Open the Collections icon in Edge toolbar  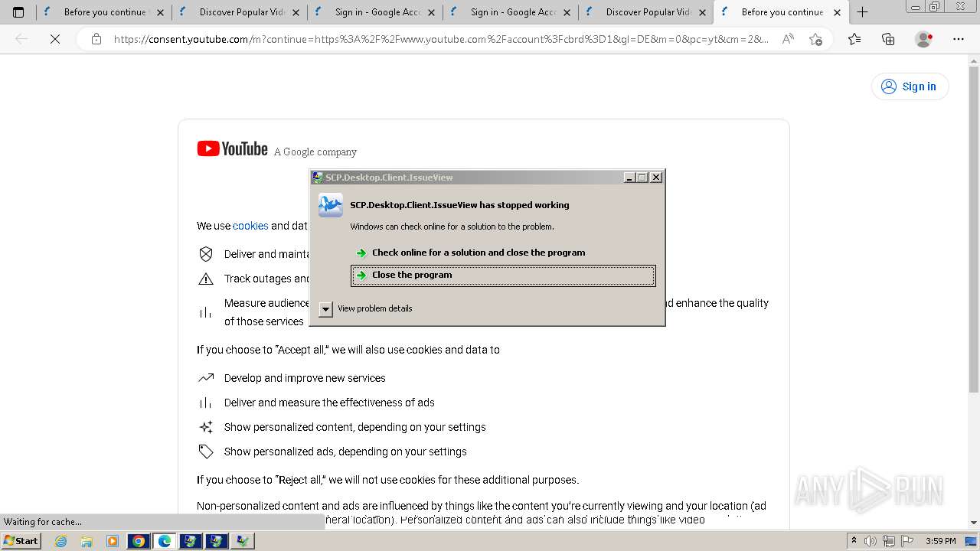click(888, 39)
